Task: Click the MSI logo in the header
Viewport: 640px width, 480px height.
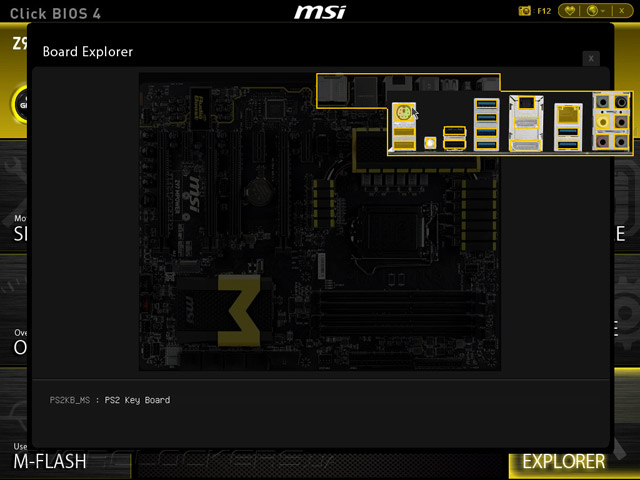Action: coord(320,12)
